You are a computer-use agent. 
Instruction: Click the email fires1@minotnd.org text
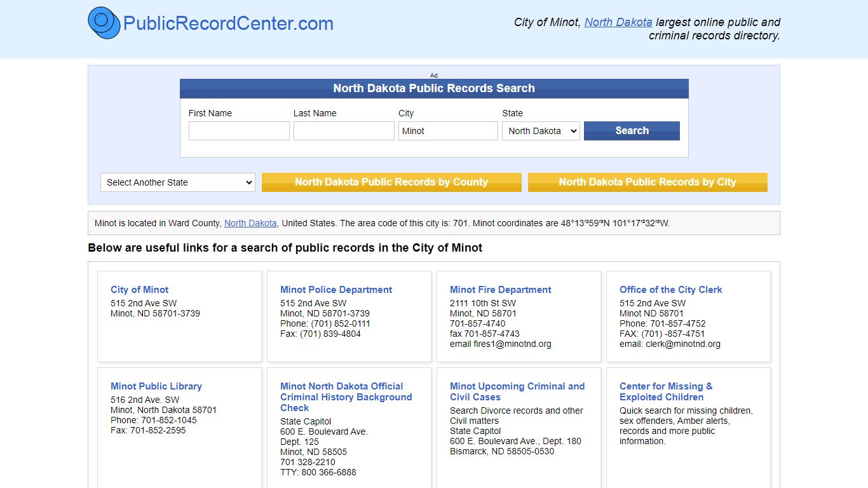501,344
